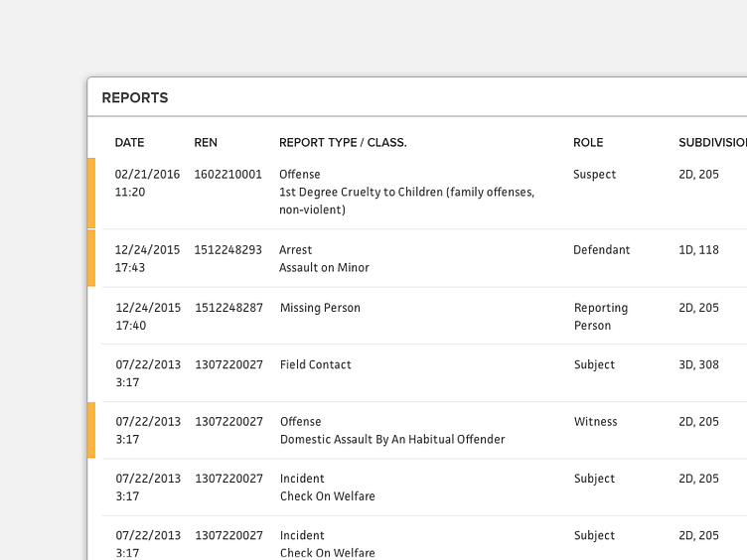Viewport: 747px width, 560px height.
Task: Click the 02/21/2016 date cell
Action: 148,175
